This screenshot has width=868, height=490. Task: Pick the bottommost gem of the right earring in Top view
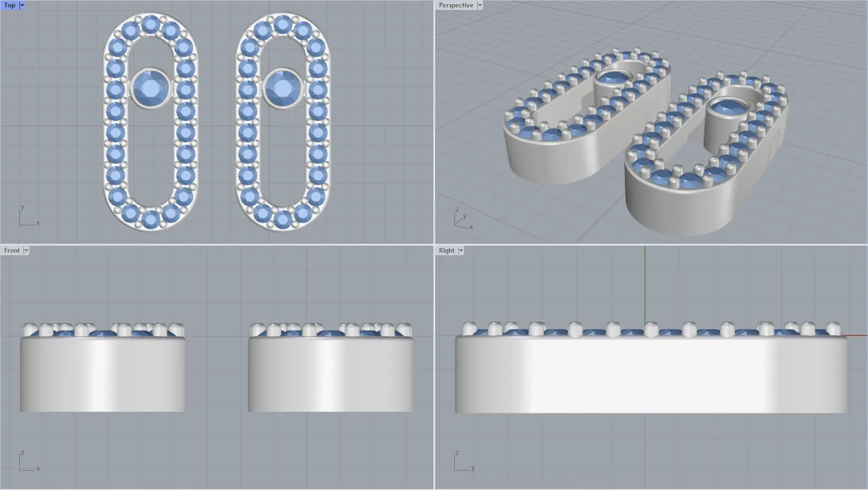click(x=283, y=220)
